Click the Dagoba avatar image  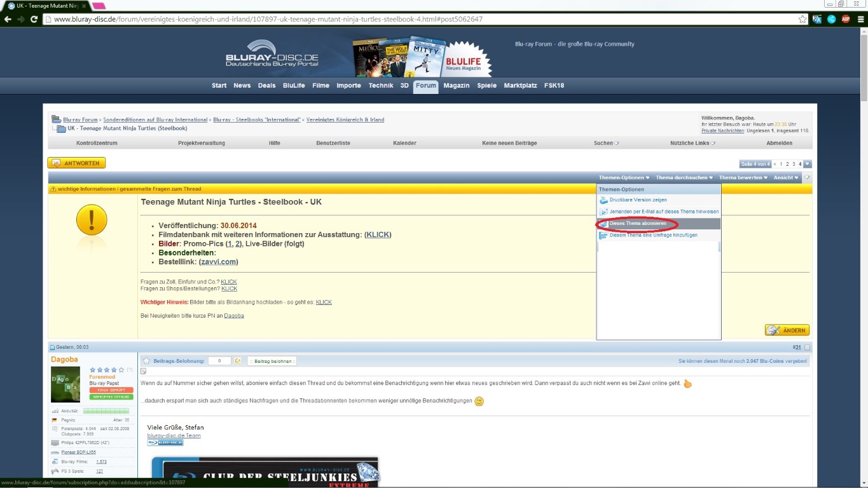click(65, 384)
